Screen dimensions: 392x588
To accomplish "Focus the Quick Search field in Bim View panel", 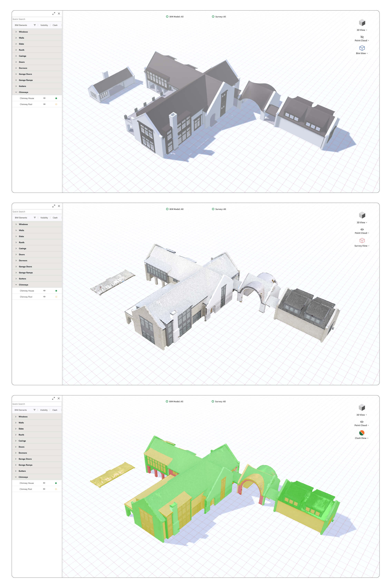I will click(37, 19).
